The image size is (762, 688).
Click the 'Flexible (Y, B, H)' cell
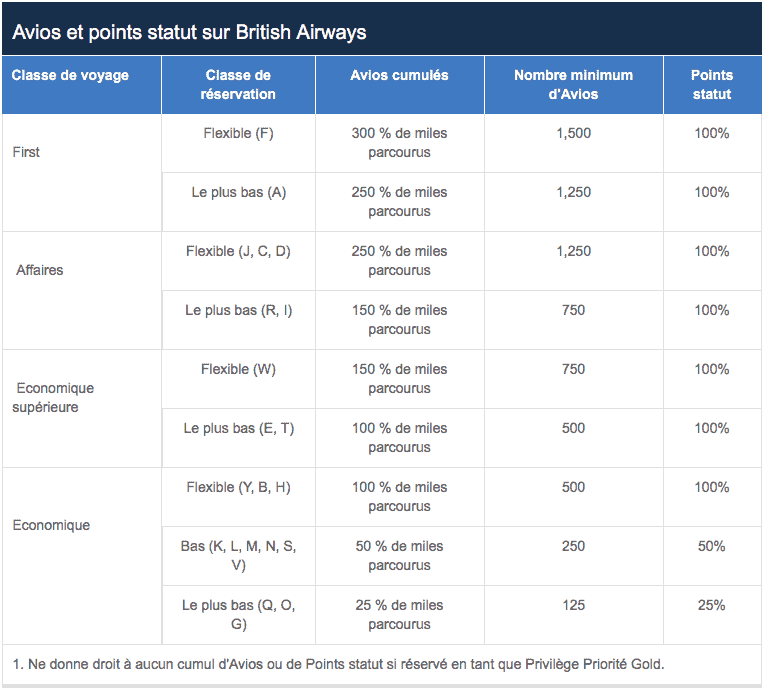(238, 487)
